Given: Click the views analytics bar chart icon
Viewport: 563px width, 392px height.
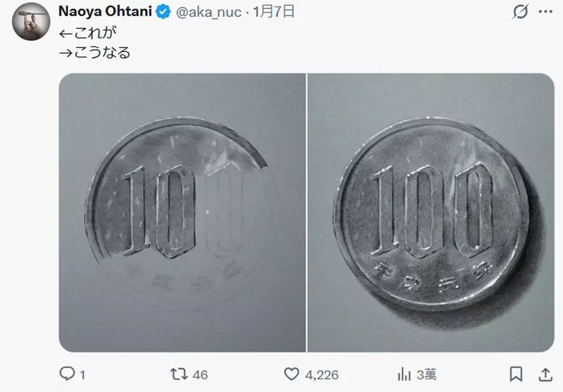Looking at the screenshot, I should pos(405,374).
